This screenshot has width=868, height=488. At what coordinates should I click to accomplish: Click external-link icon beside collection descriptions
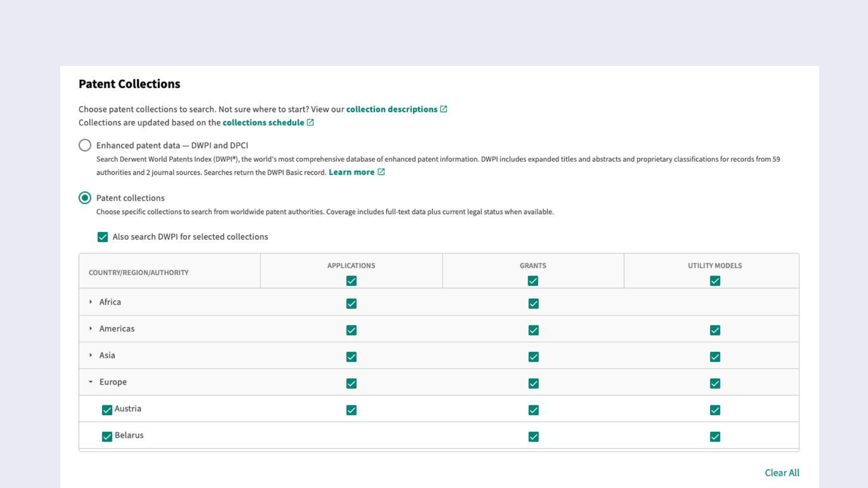443,109
